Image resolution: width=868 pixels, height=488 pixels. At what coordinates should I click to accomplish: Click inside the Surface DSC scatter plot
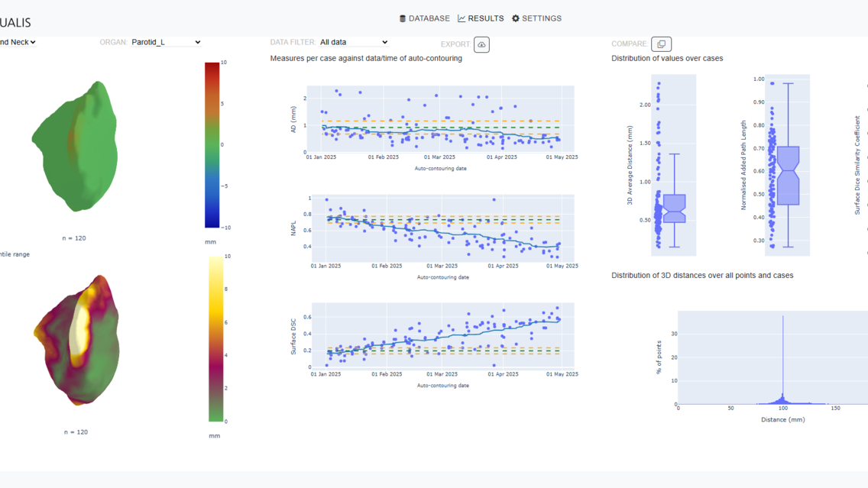tap(442, 336)
